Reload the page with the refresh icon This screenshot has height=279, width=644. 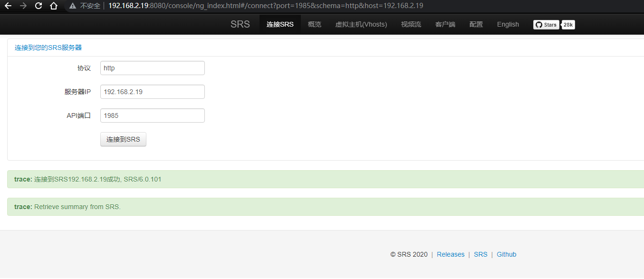[x=38, y=6]
